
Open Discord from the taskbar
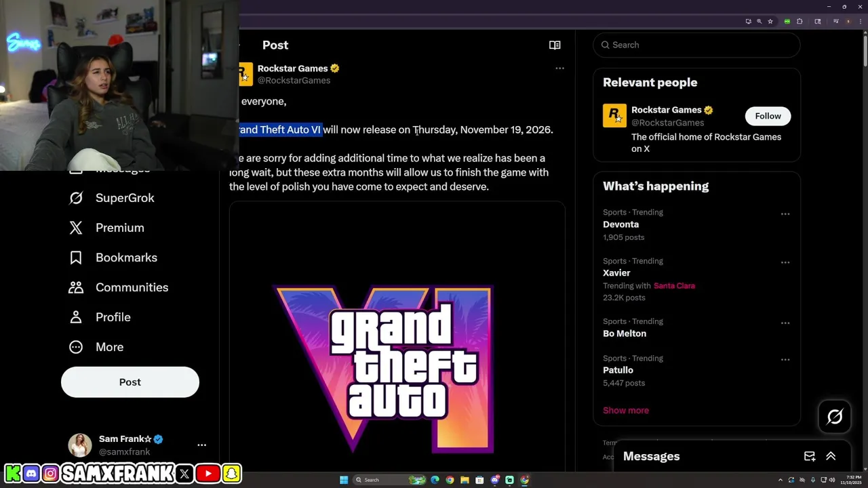click(x=495, y=480)
